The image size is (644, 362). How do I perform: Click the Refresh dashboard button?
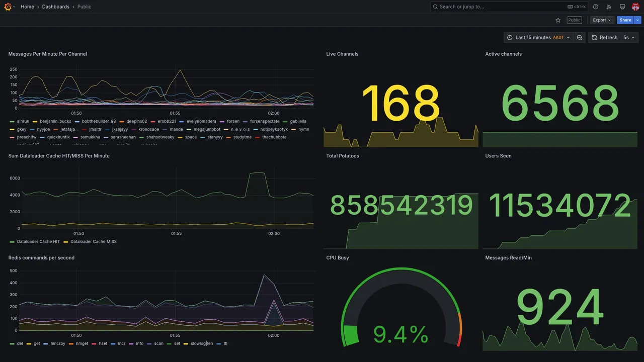coord(604,38)
